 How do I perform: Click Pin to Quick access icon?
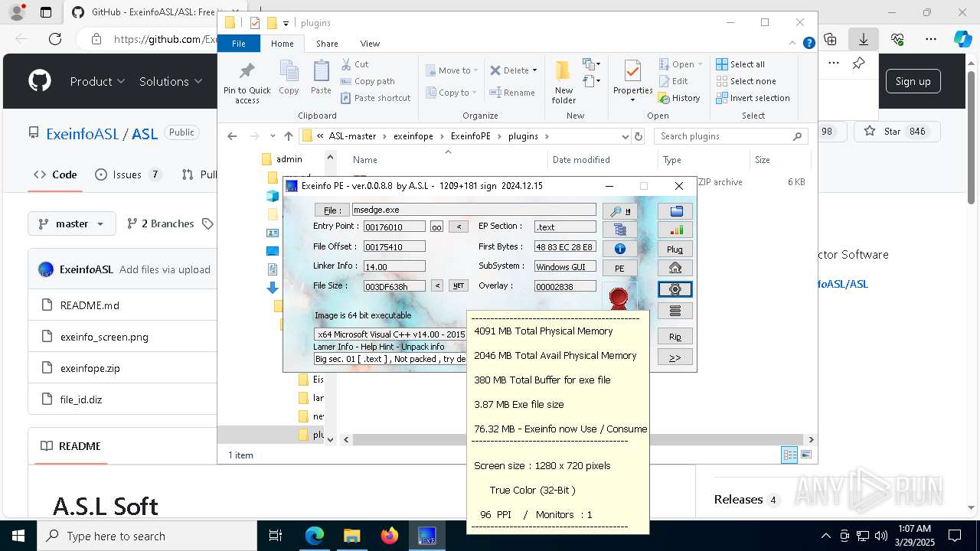[x=247, y=83]
